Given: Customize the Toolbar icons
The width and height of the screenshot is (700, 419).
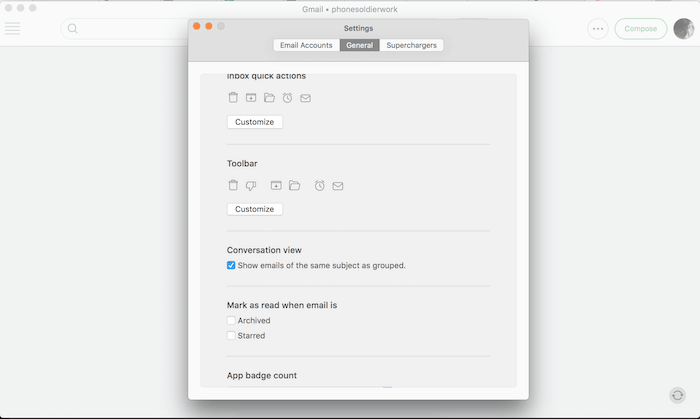Looking at the screenshot, I should click(254, 209).
